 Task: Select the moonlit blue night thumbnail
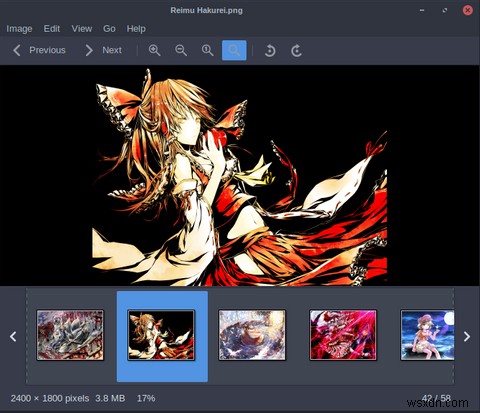point(427,335)
